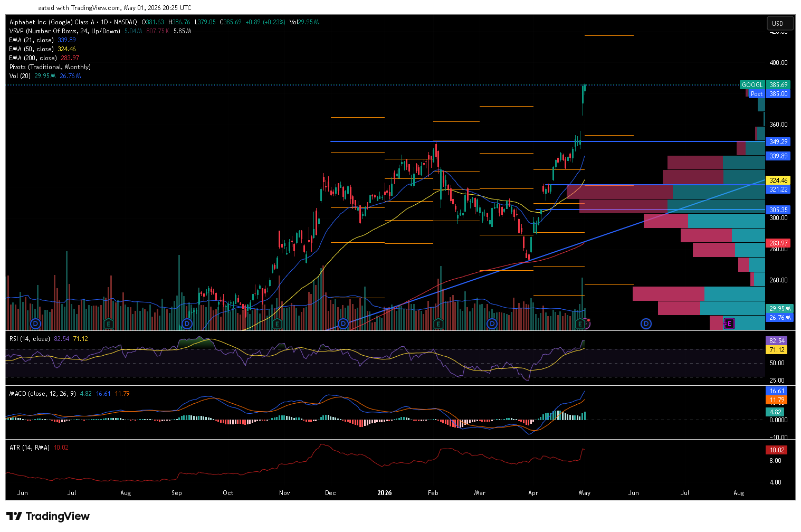Click the May label on the time axis
The width and height of the screenshot is (801, 532).
pyautogui.click(x=585, y=493)
